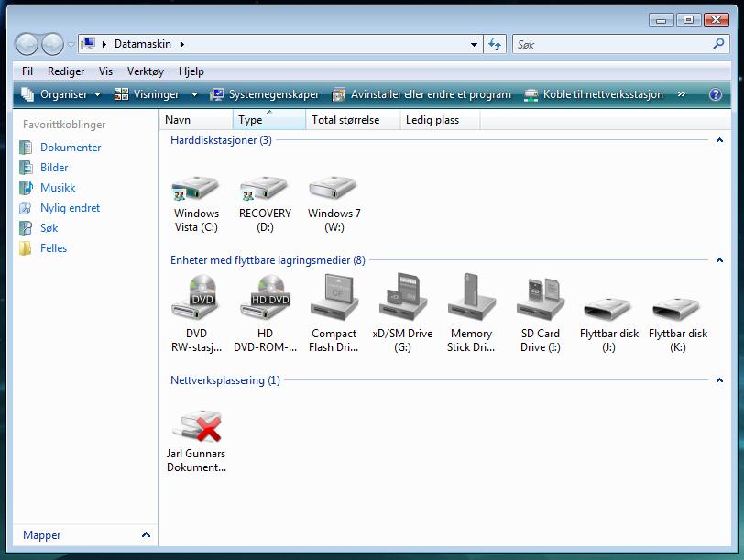The height and width of the screenshot is (560, 744).
Task: Click the Enheter med flyttbare lagringsmedier (8) heading
Action: 268,260
